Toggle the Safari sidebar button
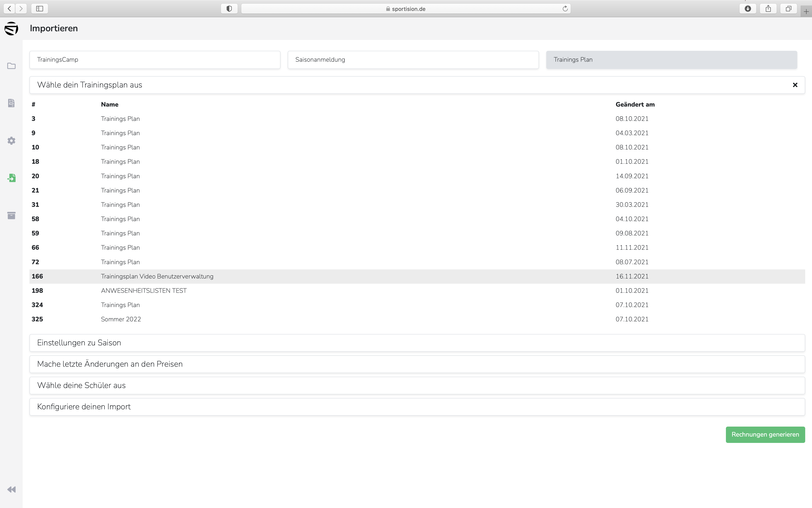 40,8
